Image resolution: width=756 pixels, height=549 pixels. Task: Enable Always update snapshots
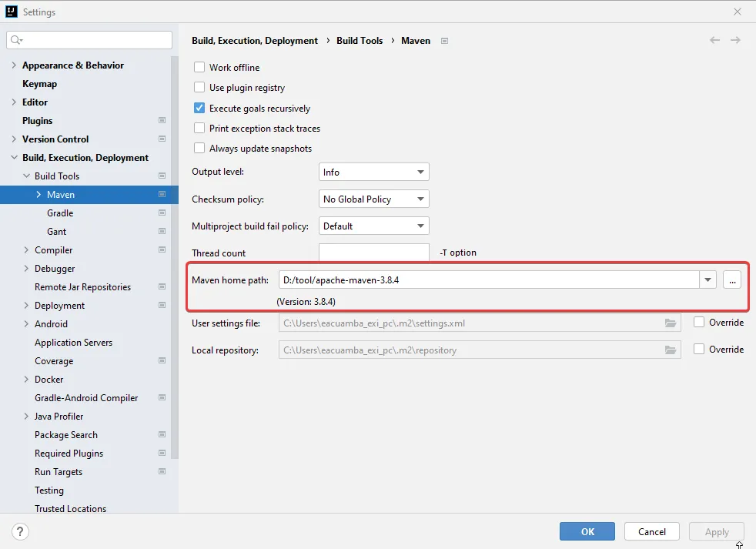199,148
